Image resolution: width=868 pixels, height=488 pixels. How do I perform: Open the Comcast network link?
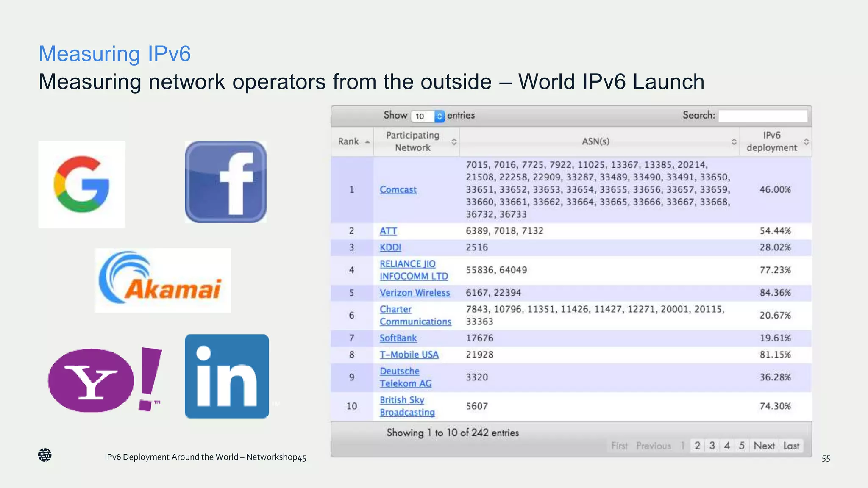pos(398,190)
